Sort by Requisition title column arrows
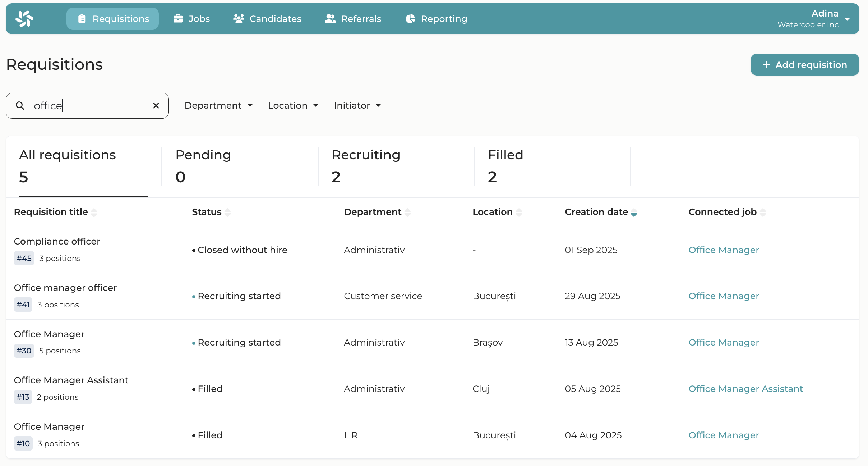The image size is (868, 466). click(94, 213)
